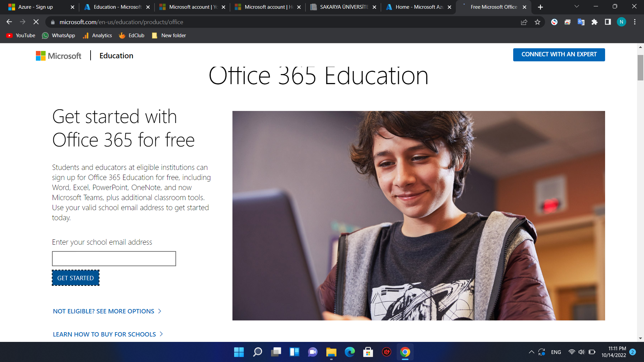The height and width of the screenshot is (362, 644).
Task: Open the Microsoft Edge taskbar icon
Action: [350, 352]
